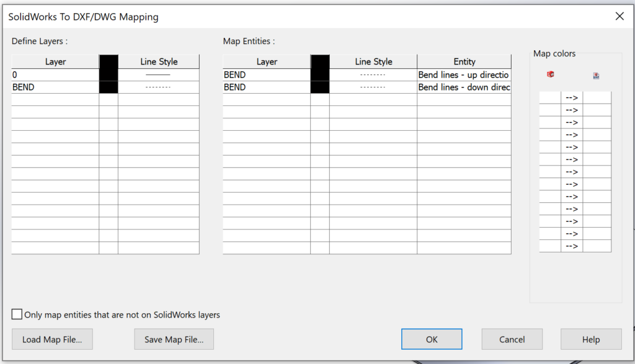The image size is (635, 364).
Task: Select the black color box for BEND layer
Action: click(x=108, y=87)
